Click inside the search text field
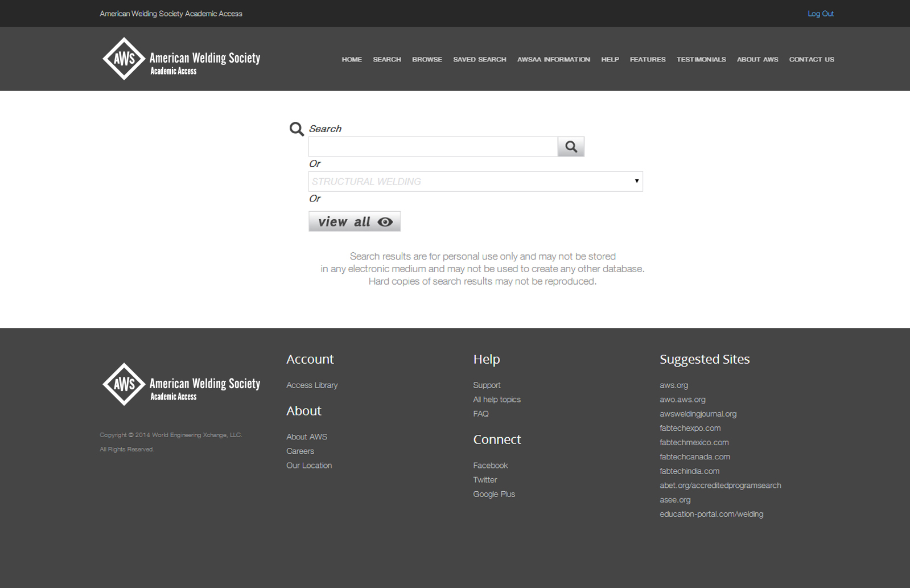 pos(433,147)
